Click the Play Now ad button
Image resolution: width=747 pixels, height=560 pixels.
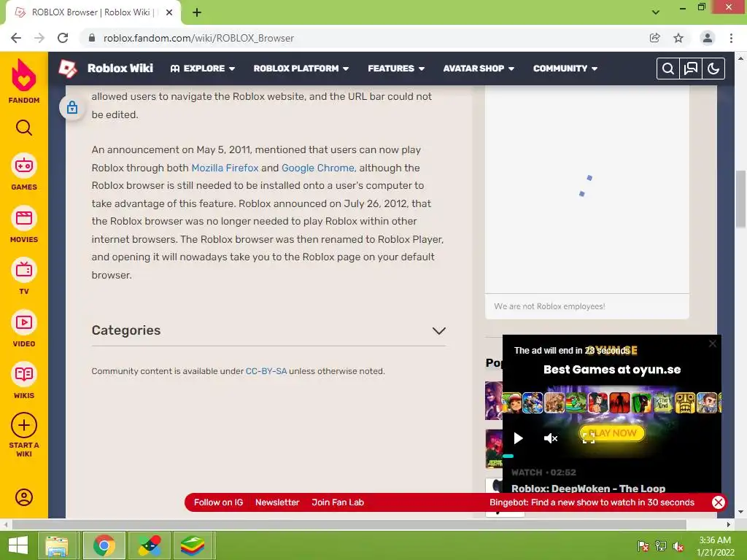[612, 433]
